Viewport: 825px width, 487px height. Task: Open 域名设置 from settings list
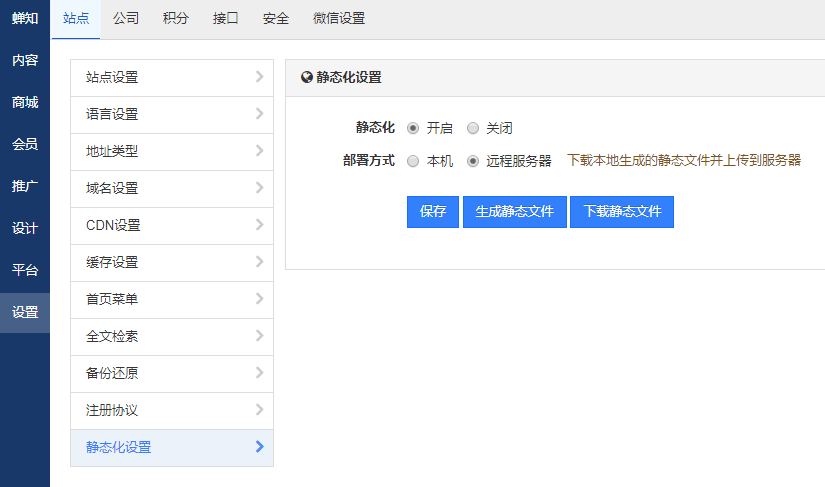pos(112,188)
